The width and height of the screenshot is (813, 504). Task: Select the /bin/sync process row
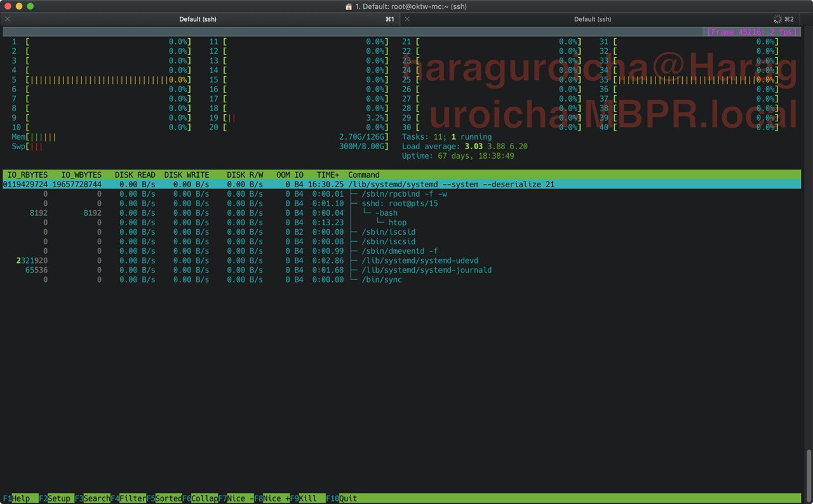point(401,279)
